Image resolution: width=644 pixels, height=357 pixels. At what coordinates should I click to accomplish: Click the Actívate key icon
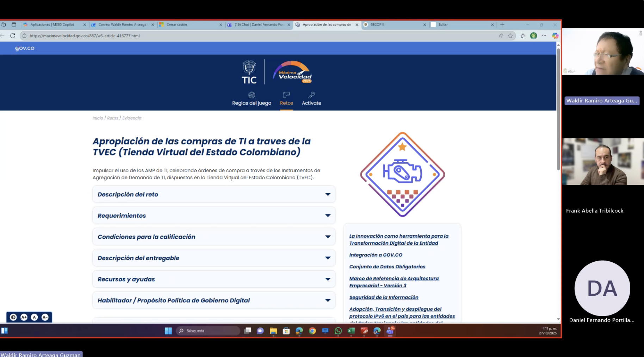(x=311, y=95)
